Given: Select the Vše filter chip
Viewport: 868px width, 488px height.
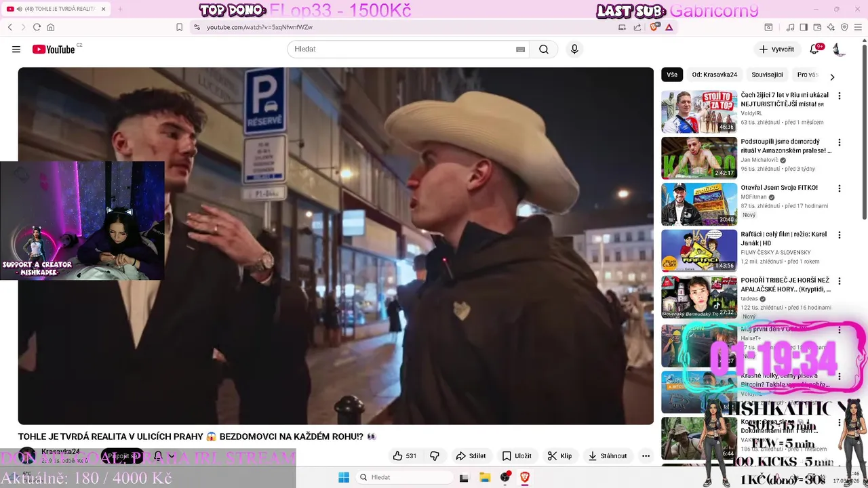Looking at the screenshot, I should 672,75.
